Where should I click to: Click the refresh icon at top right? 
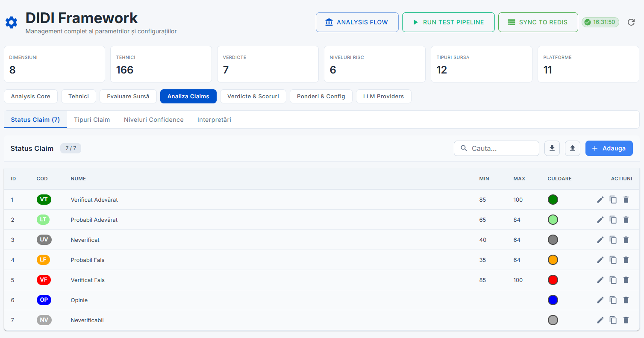click(631, 22)
